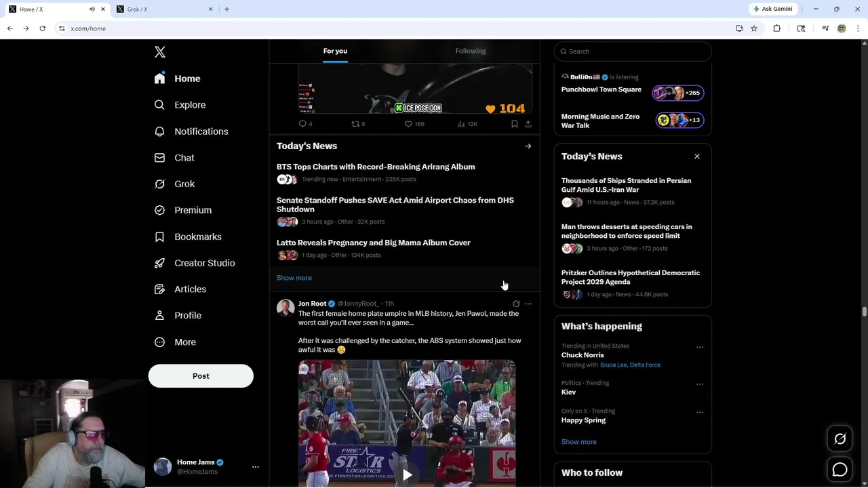
Task: Click repost icon showing 9
Action: coord(355,124)
